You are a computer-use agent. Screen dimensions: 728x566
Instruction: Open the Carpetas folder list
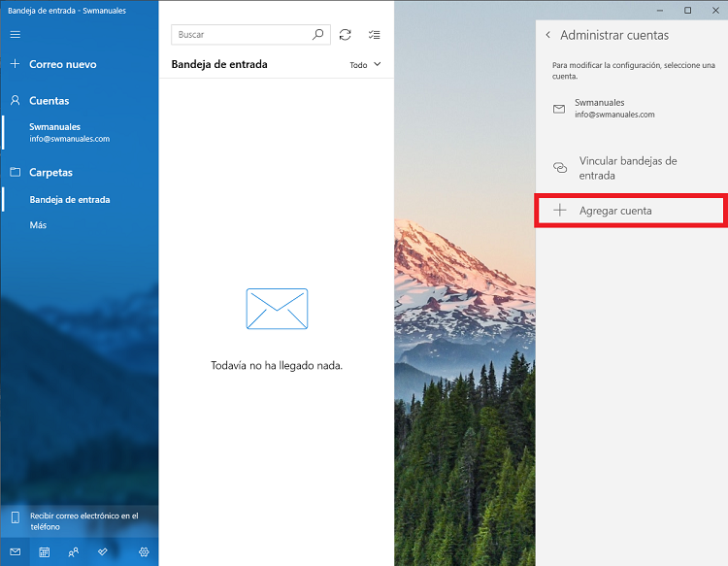50,172
